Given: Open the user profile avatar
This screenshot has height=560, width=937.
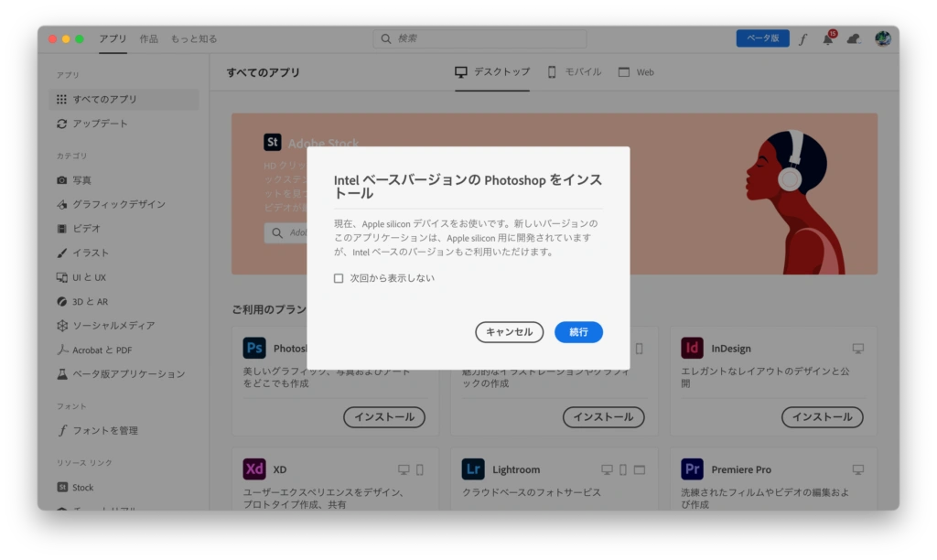Looking at the screenshot, I should coord(883,38).
